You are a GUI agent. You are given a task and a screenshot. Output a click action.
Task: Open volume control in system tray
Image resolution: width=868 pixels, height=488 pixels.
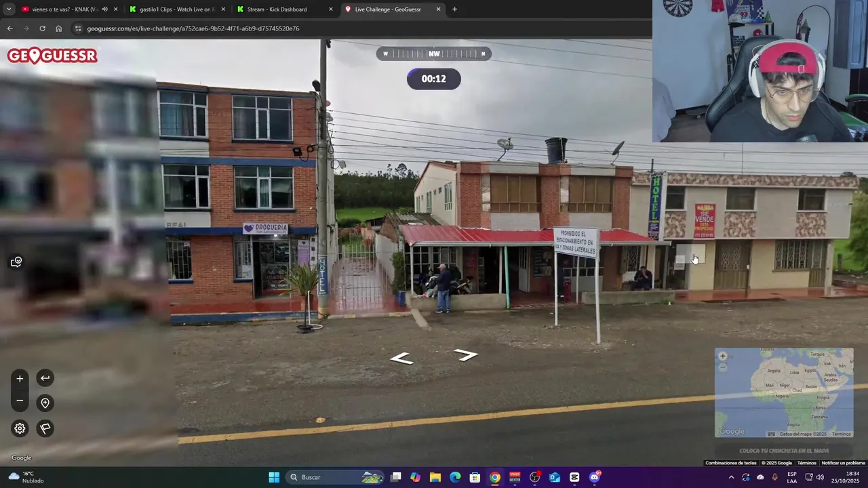pyautogui.click(x=820, y=477)
